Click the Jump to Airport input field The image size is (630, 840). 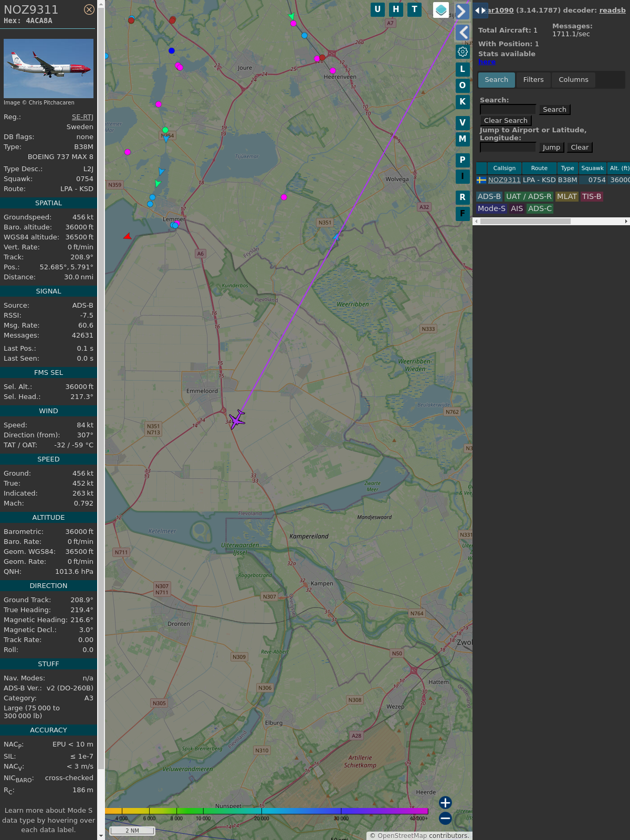click(x=508, y=148)
